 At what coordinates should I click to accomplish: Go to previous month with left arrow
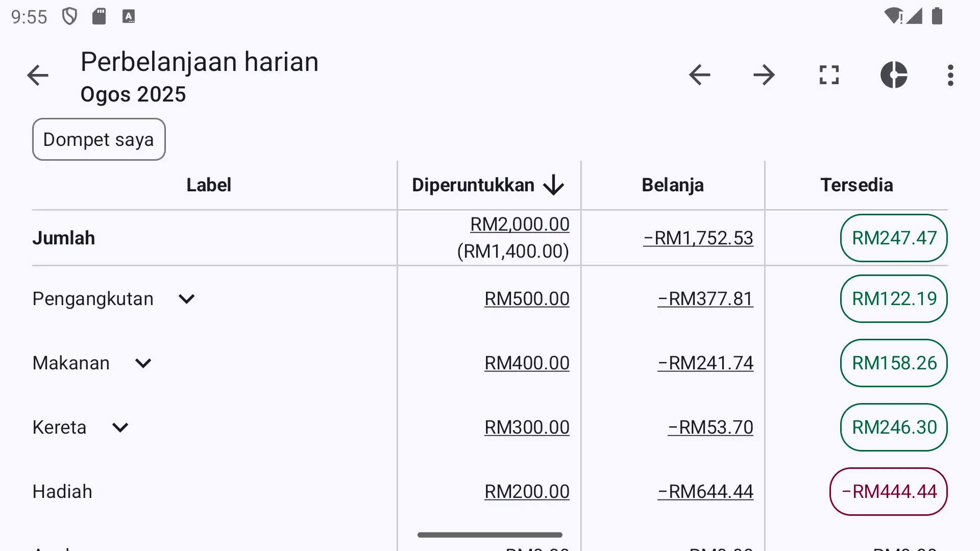coord(699,75)
